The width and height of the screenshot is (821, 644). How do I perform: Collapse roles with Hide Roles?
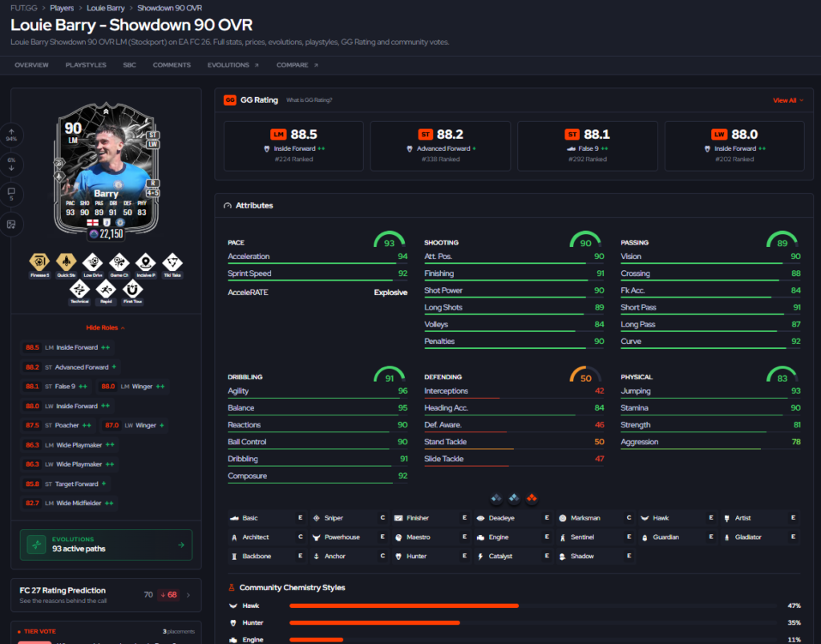pos(105,328)
